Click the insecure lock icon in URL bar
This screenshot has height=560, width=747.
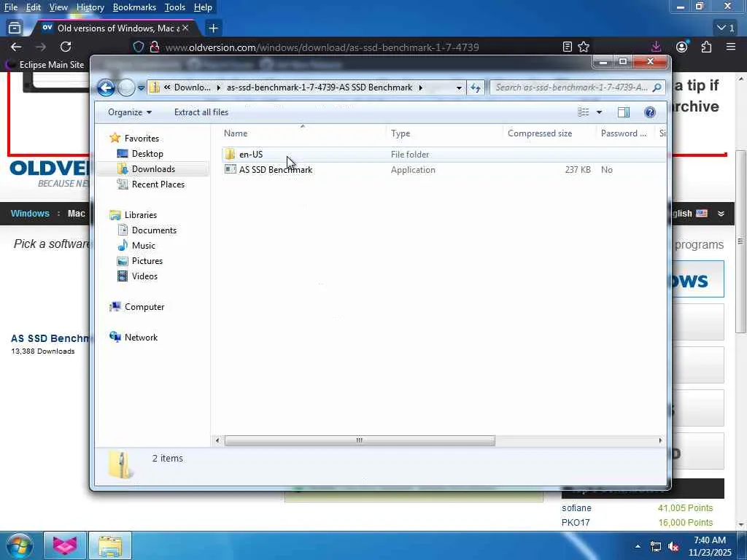(155, 47)
